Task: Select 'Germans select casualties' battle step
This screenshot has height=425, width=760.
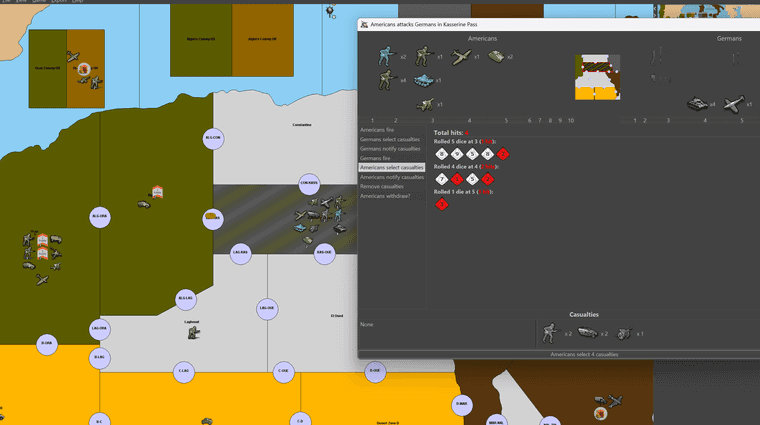Action: (390, 139)
